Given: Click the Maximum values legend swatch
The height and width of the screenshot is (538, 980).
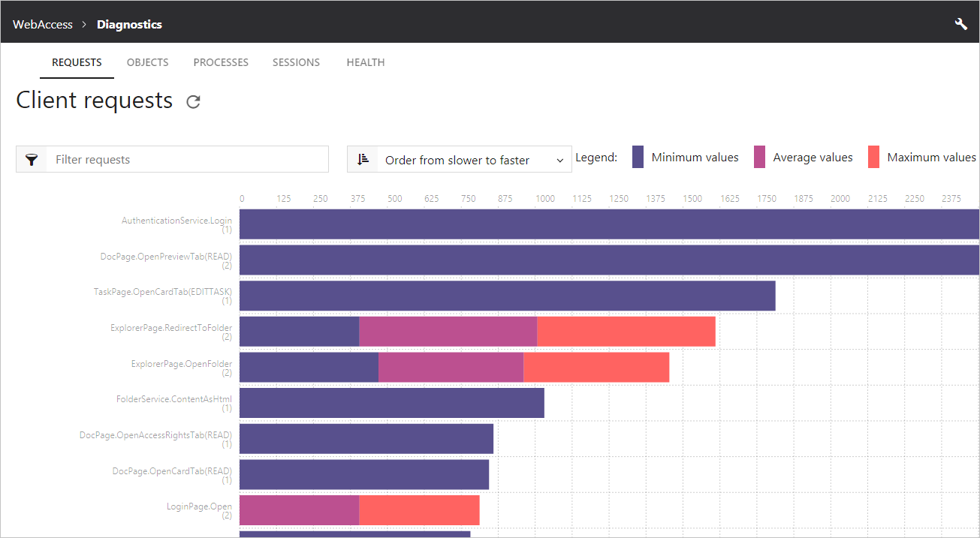Looking at the screenshot, I should [x=873, y=157].
